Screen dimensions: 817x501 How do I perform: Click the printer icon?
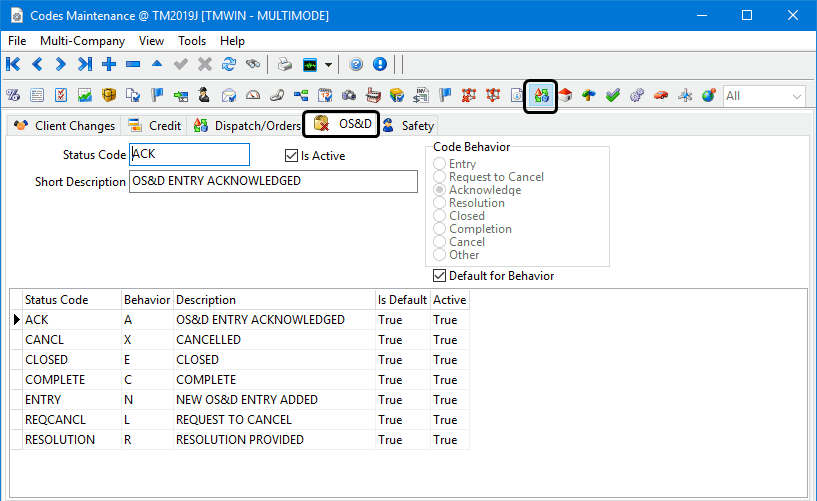(x=285, y=64)
